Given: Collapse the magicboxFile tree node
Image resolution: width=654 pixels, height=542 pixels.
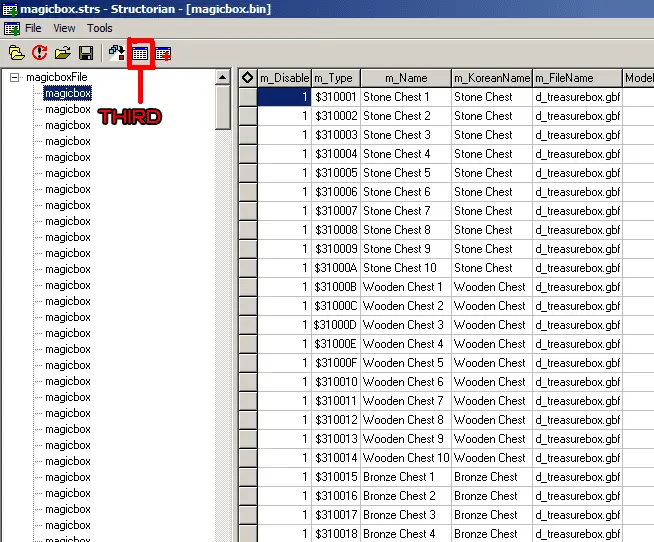Looking at the screenshot, I should point(15,77).
